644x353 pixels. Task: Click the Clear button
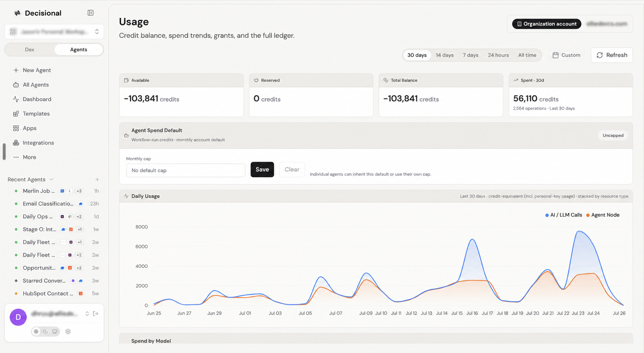click(x=292, y=170)
